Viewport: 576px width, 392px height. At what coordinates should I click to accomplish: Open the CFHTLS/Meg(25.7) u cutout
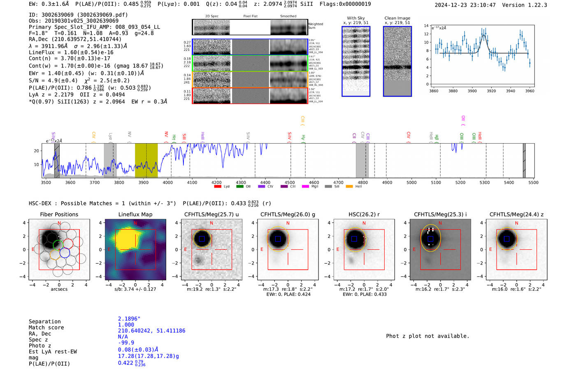211,250
